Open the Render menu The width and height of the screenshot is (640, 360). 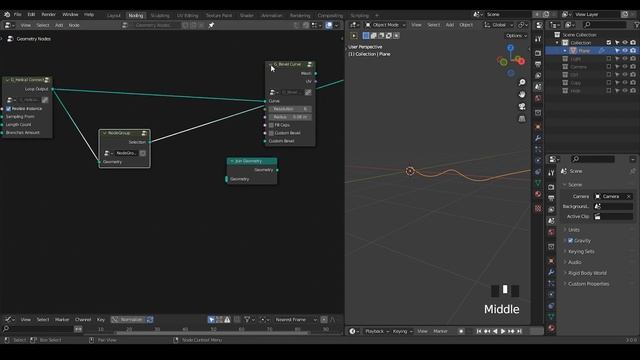pos(48,14)
